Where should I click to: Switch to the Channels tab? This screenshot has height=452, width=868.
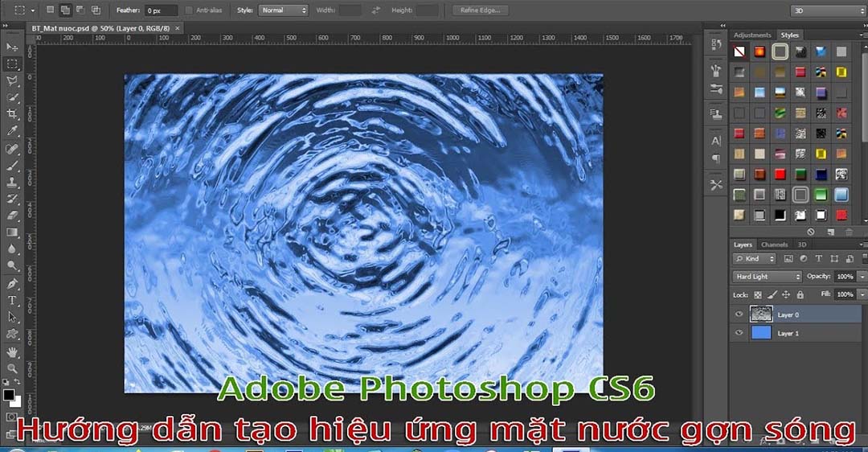775,244
